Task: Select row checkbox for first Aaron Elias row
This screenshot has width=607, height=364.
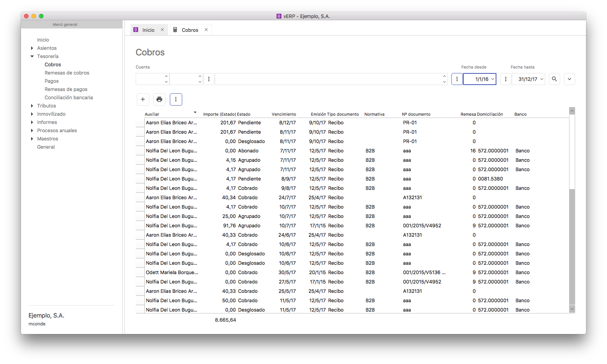Action: pyautogui.click(x=140, y=123)
